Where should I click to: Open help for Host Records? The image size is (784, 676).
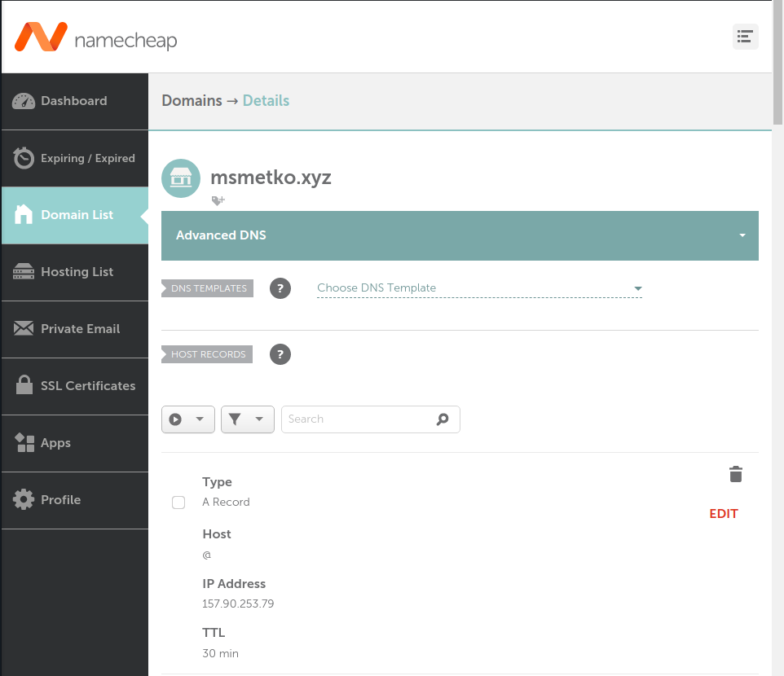pyautogui.click(x=280, y=354)
